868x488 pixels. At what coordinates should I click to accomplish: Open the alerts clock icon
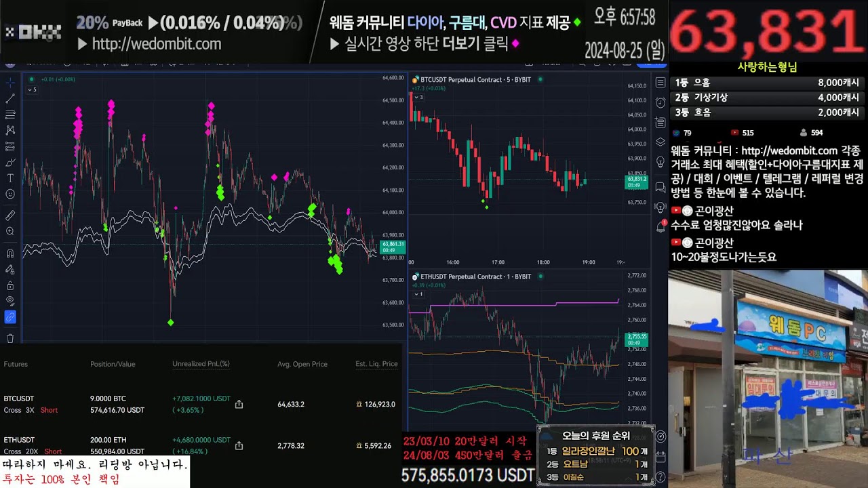point(660,103)
